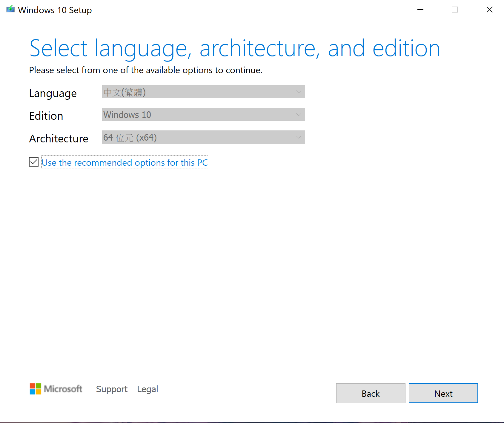Click the 'Use the recommended options for this PC' label
The height and width of the screenshot is (423, 504).
point(125,162)
